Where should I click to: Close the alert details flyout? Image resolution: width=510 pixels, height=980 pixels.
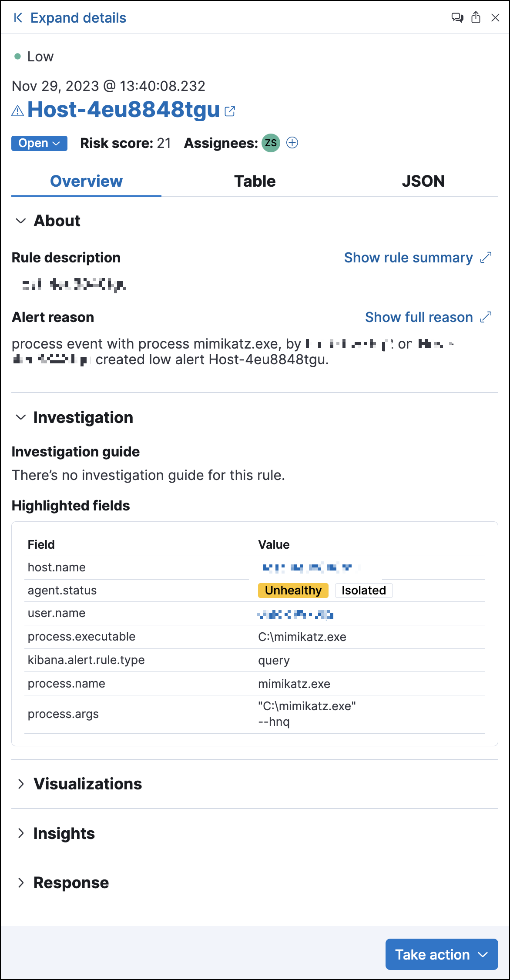(495, 18)
